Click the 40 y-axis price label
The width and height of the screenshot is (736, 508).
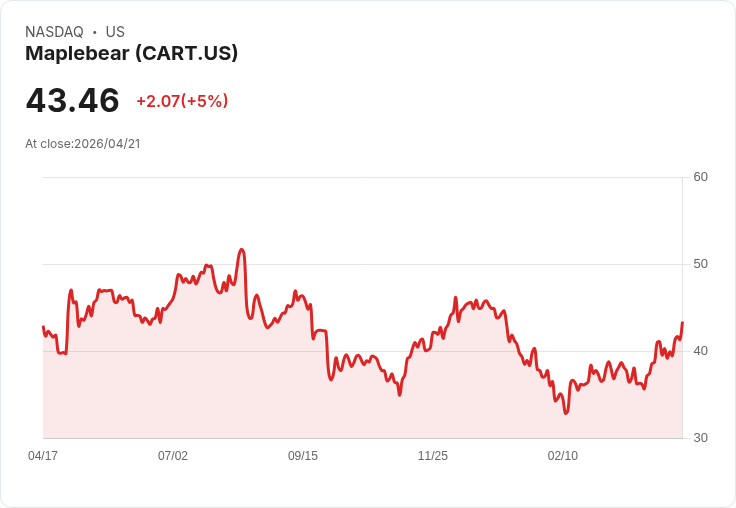click(x=700, y=351)
